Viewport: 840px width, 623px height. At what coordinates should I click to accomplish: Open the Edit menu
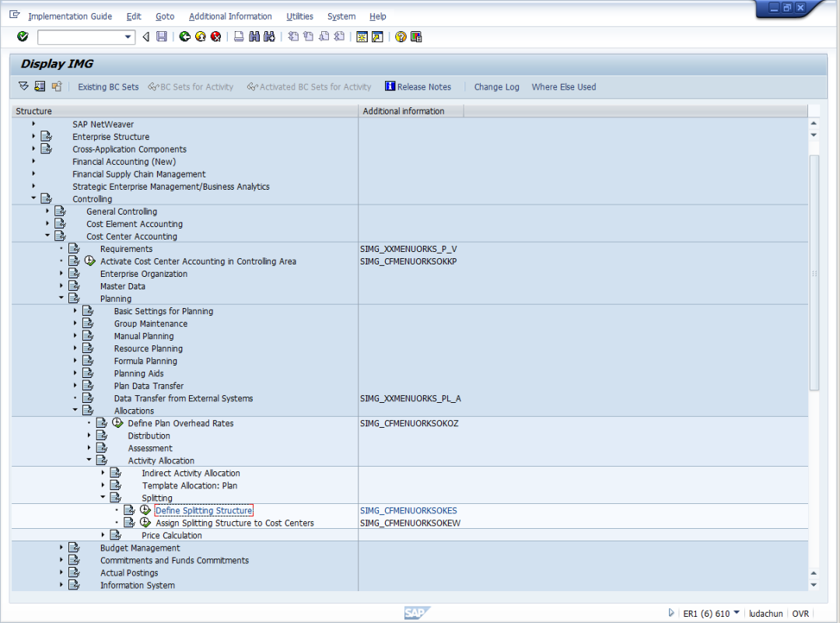134,16
